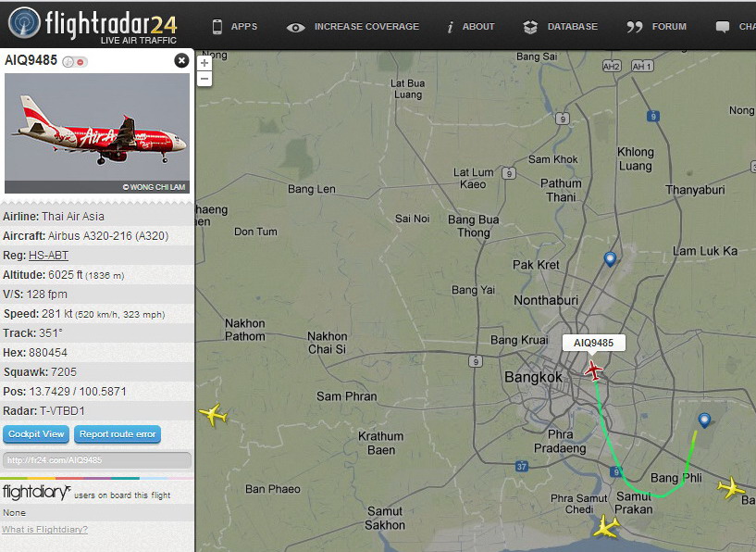Click the blue airport pin above Bang Phli

[x=704, y=420]
